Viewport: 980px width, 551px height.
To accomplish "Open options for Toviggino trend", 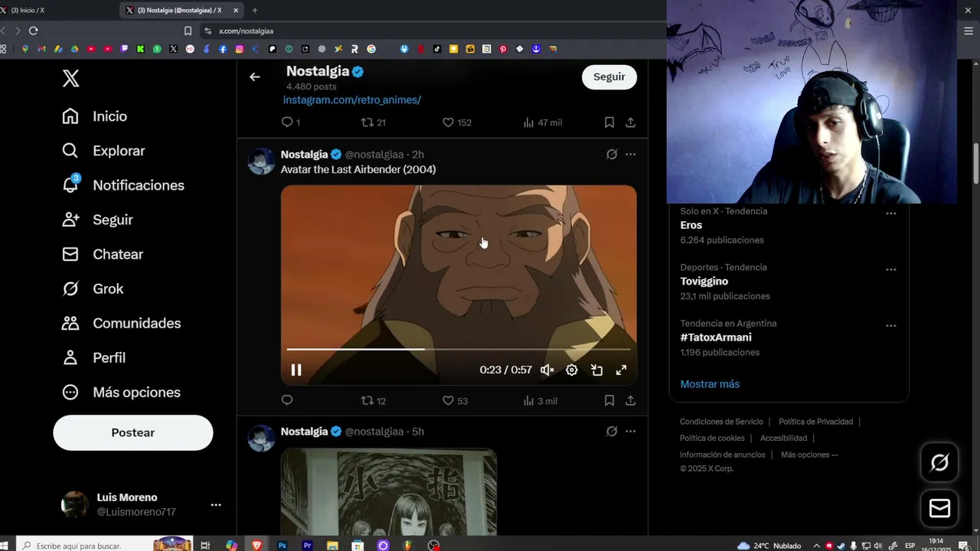I will click(x=891, y=269).
